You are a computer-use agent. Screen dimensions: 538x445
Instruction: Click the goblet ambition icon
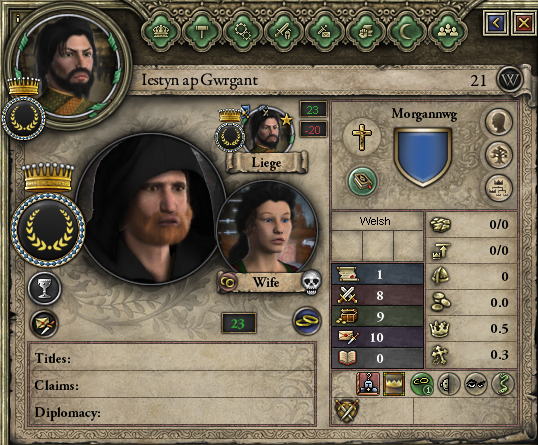(44, 288)
